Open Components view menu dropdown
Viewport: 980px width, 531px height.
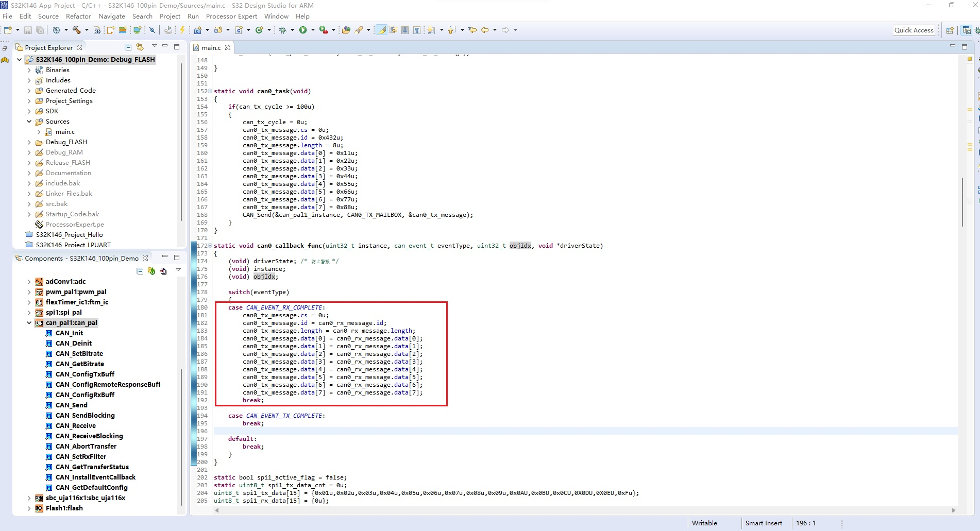178,270
